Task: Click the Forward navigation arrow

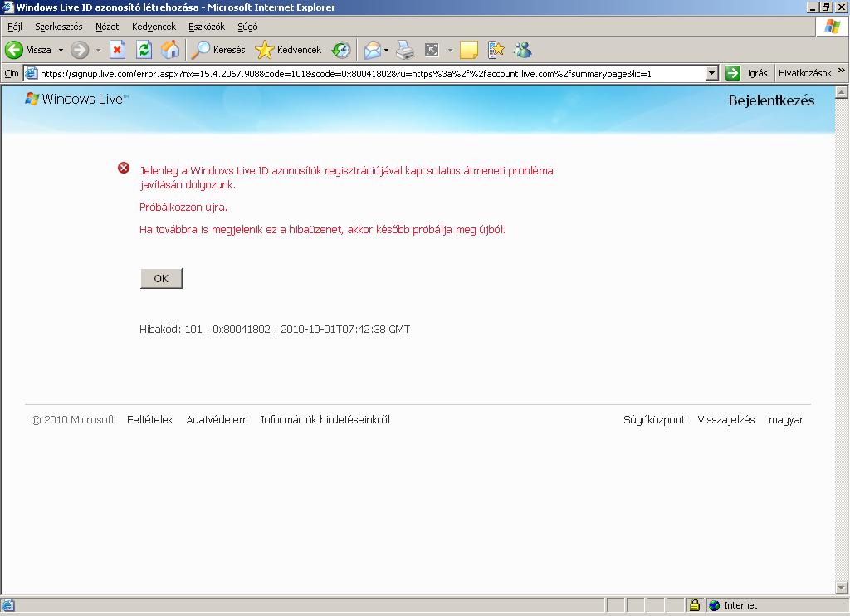Action: click(80, 50)
